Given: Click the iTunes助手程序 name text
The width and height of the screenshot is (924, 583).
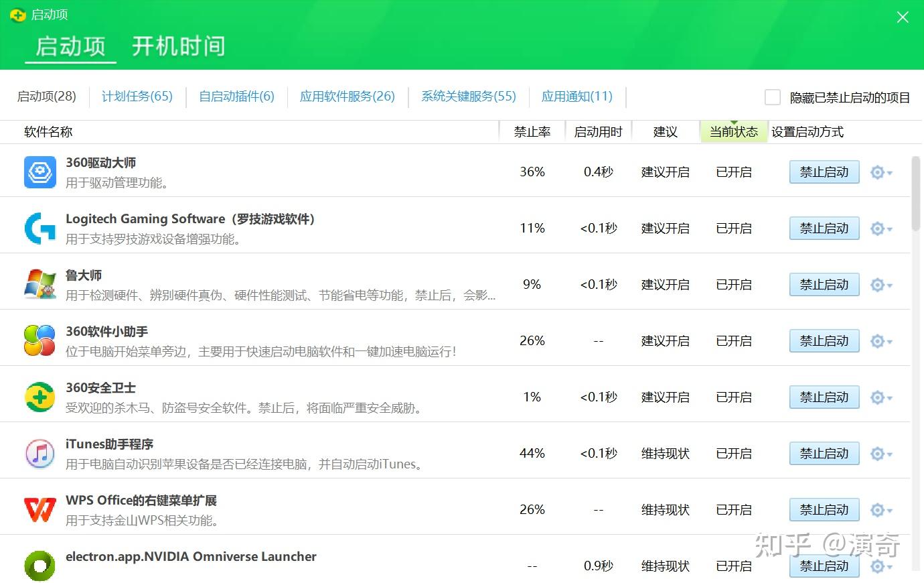Looking at the screenshot, I should (x=110, y=444).
